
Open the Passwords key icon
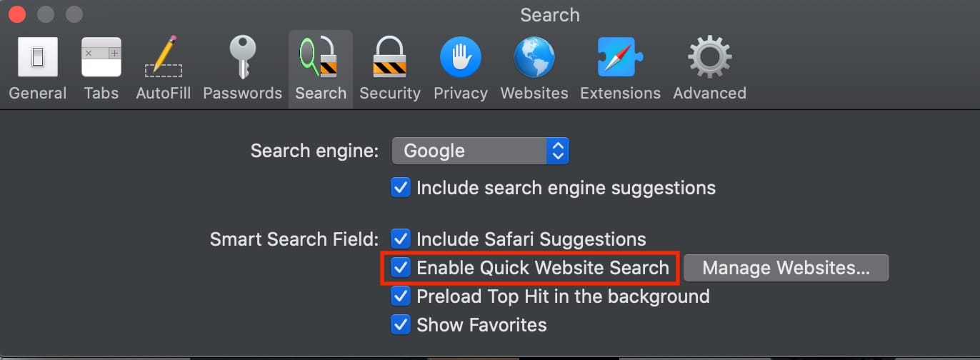click(242, 58)
